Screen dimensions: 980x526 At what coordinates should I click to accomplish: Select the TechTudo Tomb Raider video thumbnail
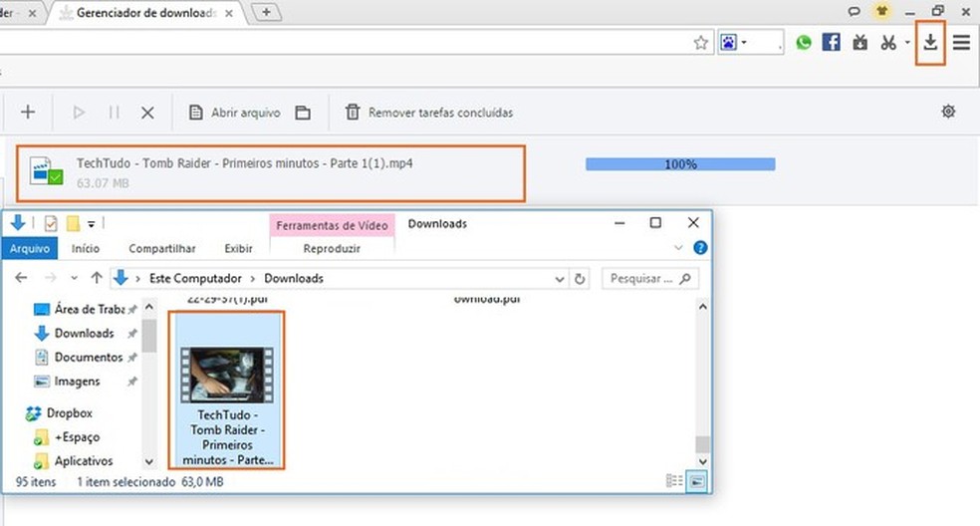point(227,391)
